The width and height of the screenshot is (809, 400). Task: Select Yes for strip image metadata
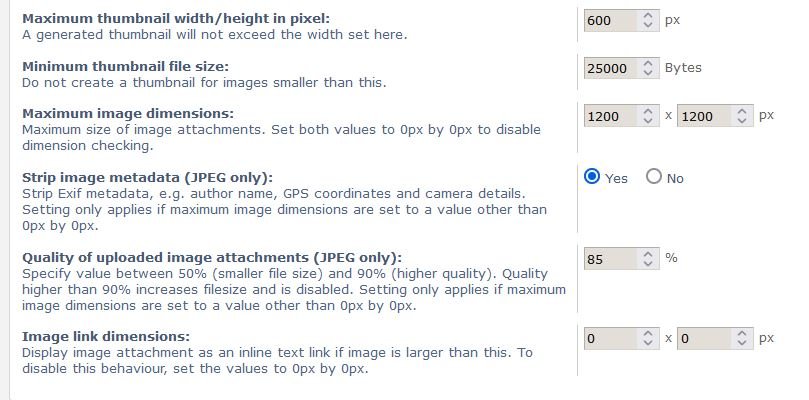coord(592,177)
